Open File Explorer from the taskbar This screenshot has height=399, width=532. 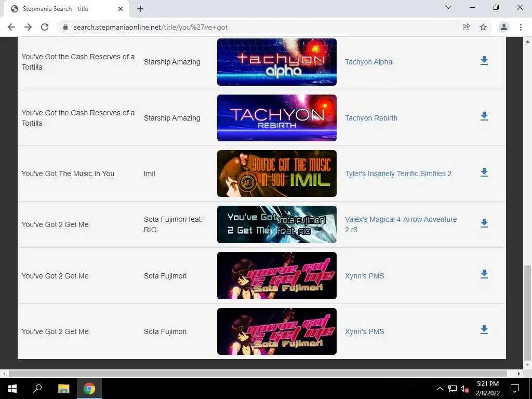pos(63,389)
